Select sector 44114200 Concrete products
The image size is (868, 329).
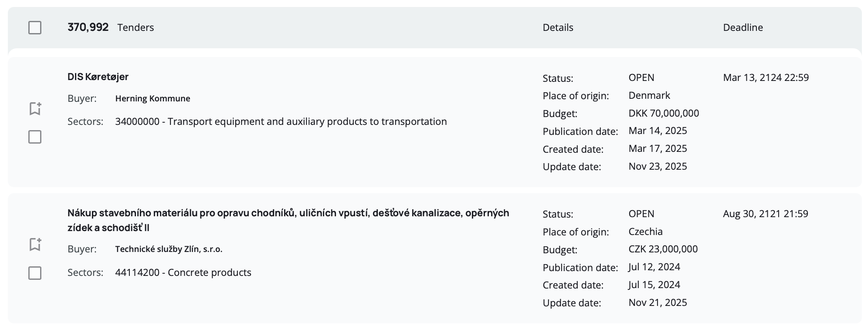pos(183,272)
